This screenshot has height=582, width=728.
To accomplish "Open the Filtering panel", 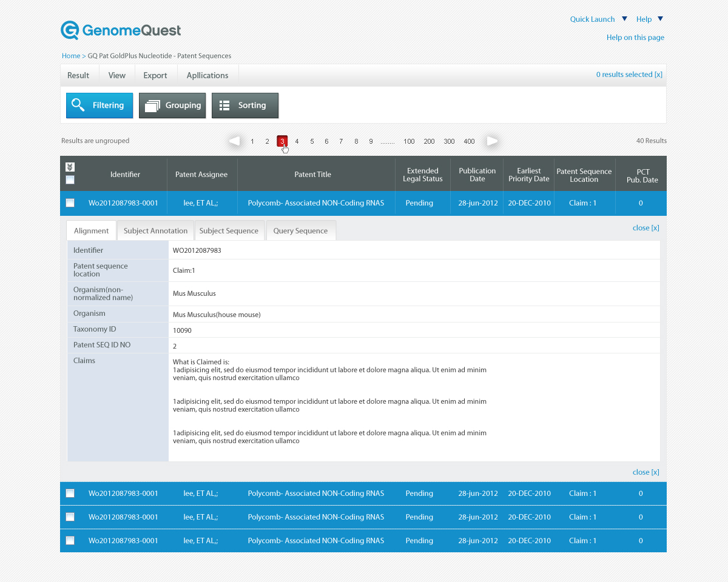I will [99, 105].
